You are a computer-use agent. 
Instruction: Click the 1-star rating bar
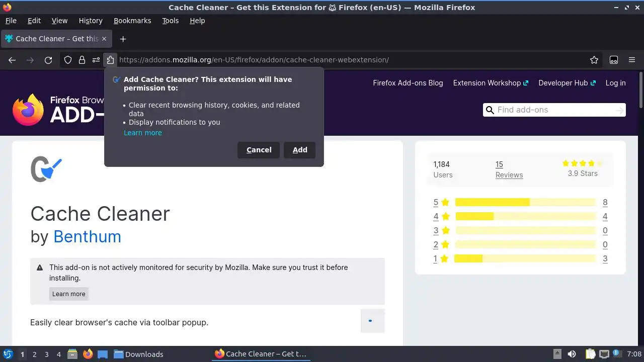click(525, 258)
